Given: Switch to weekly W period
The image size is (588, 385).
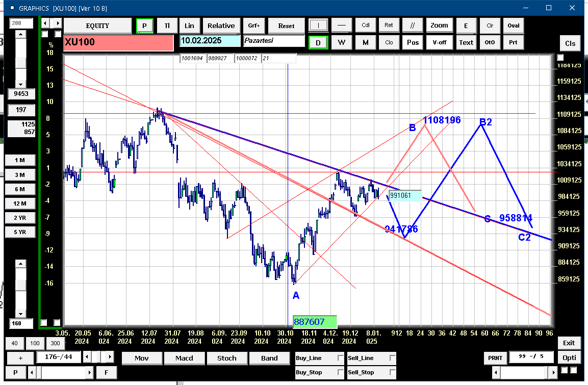Looking at the screenshot, I should [x=341, y=42].
